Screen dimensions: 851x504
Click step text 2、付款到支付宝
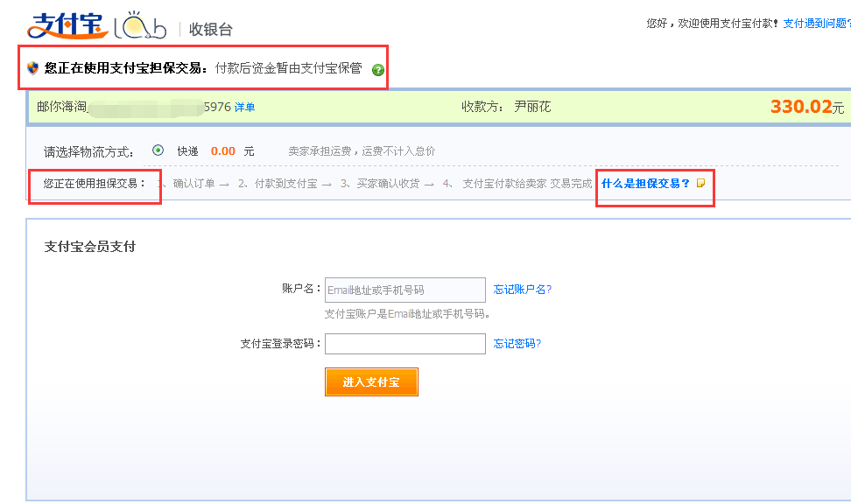click(x=278, y=184)
